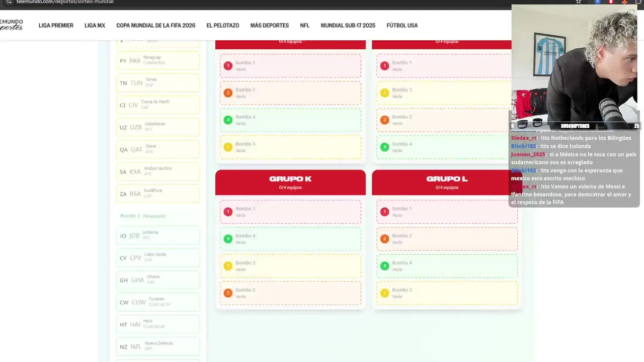
Task: Open the Liga Premier menu item
Action: tap(56, 26)
